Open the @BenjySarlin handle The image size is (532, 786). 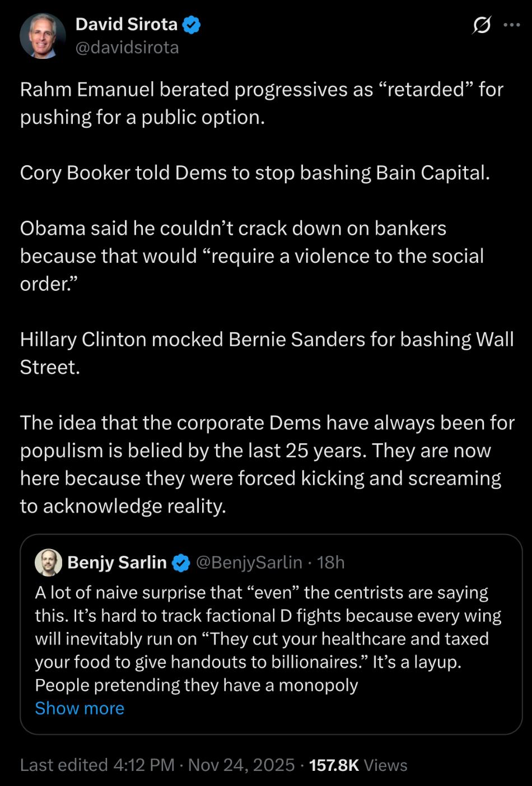click(x=249, y=562)
